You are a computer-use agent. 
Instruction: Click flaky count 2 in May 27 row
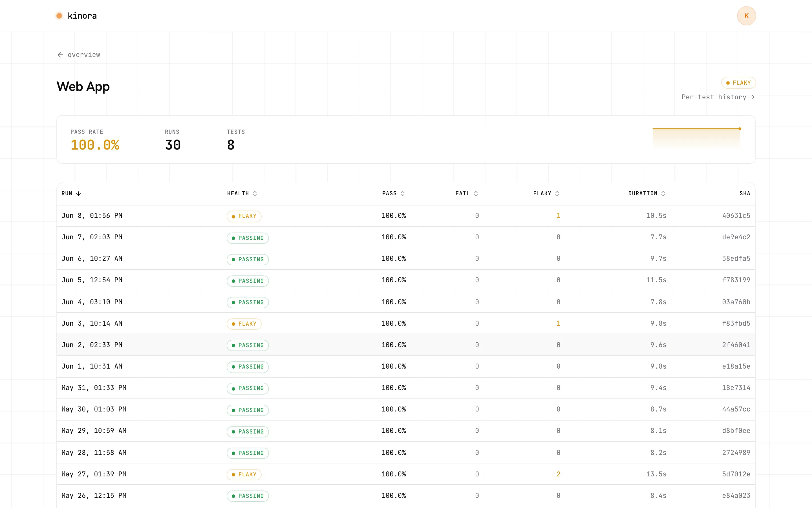558,474
